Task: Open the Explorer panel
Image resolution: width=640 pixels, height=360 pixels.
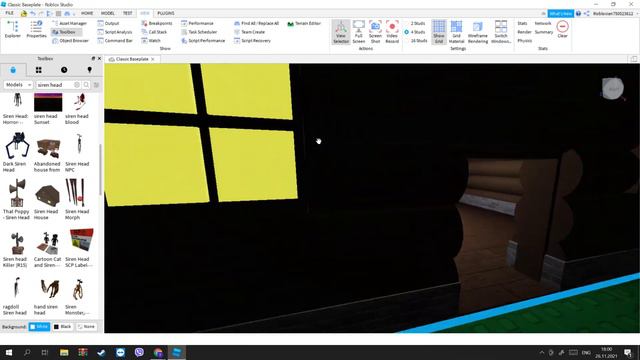Action: tap(12, 29)
